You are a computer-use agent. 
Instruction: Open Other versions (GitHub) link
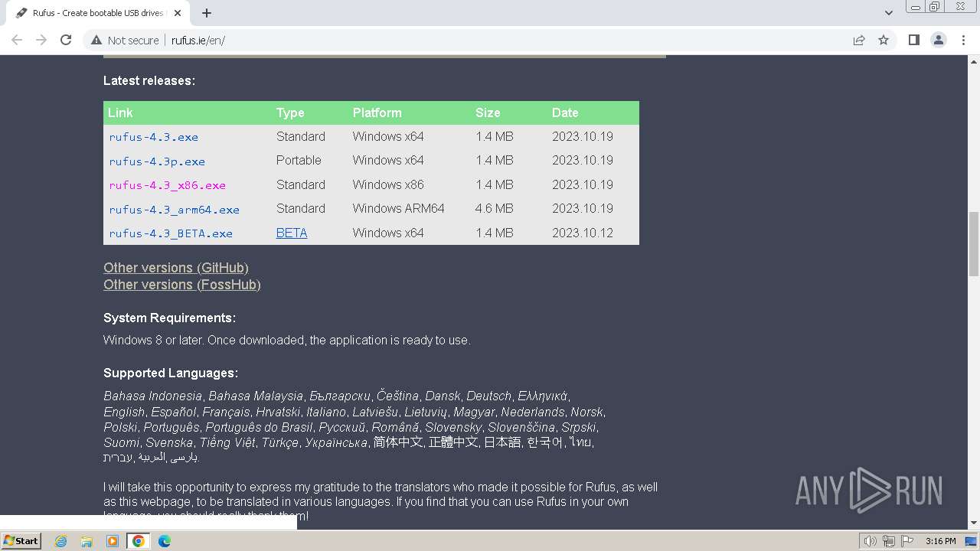(176, 268)
